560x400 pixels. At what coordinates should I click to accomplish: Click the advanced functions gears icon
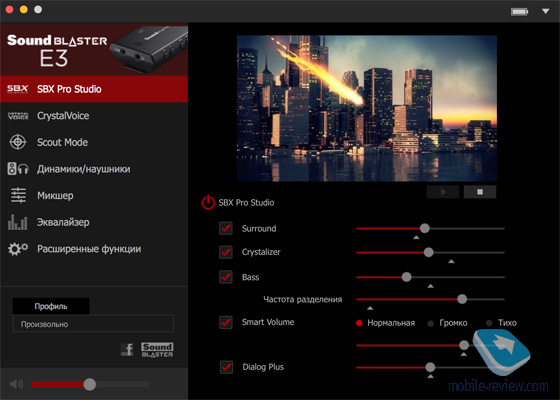(18, 249)
